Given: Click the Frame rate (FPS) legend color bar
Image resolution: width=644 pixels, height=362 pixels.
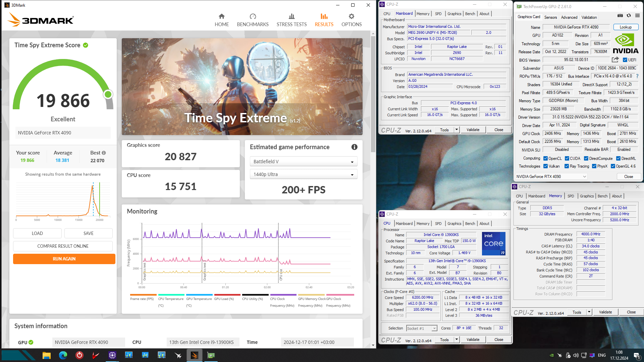Looking at the screenshot, I should coord(143,295).
